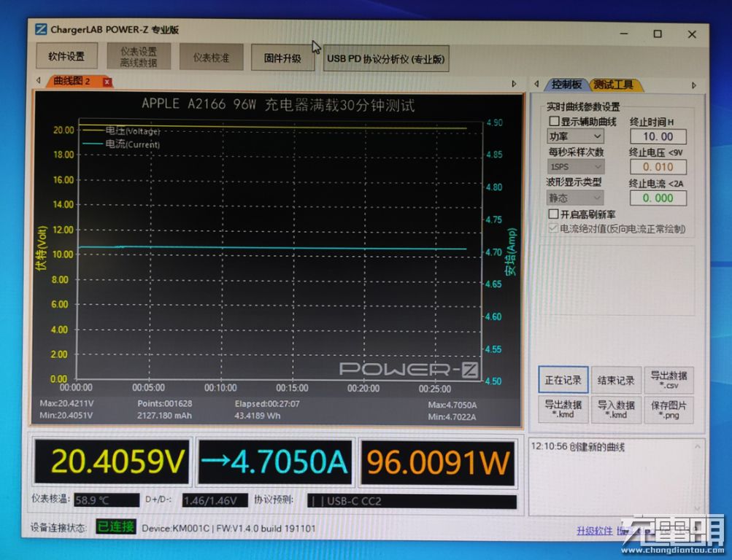This screenshot has height=560, width=732.
Task: Click log entry 12:10:56 创建新的曲线
Action: pos(578,447)
